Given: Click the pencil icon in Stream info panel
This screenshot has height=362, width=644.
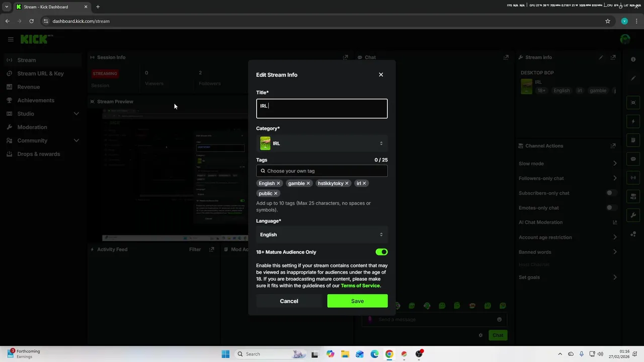Looking at the screenshot, I should pos(601,57).
